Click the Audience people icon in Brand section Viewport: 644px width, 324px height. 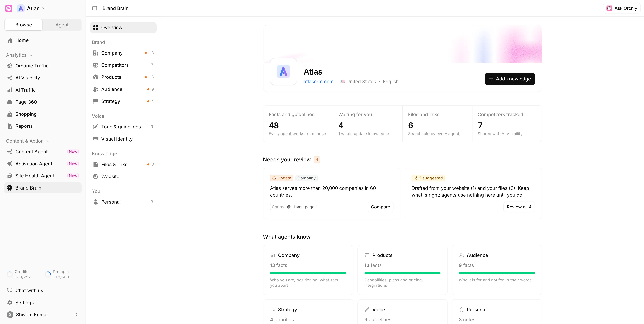[x=95, y=89]
